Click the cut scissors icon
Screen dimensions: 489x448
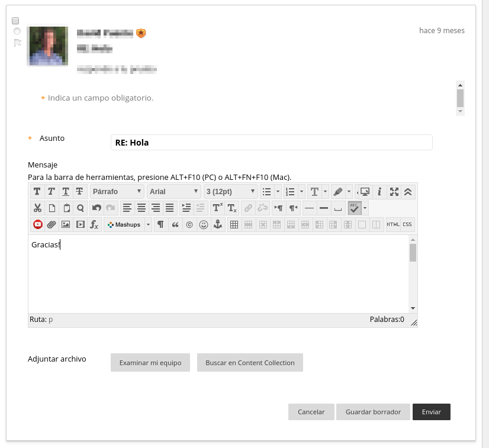(x=37, y=208)
